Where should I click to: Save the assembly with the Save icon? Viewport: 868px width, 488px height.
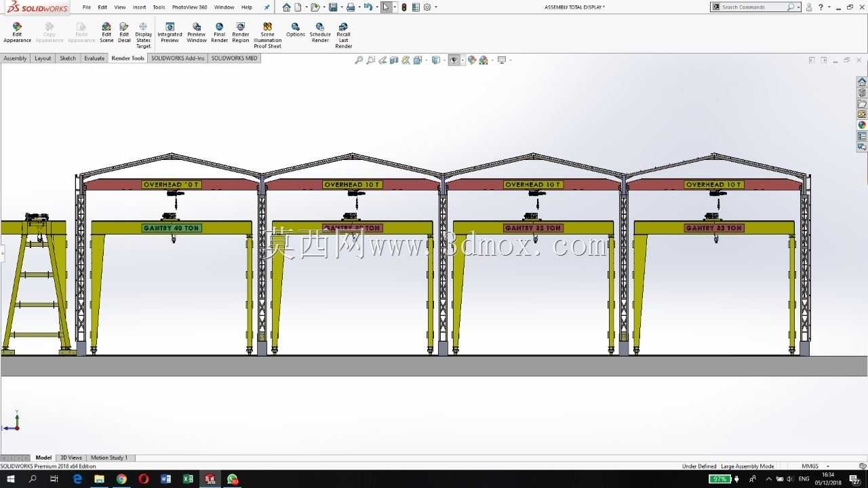click(x=333, y=7)
